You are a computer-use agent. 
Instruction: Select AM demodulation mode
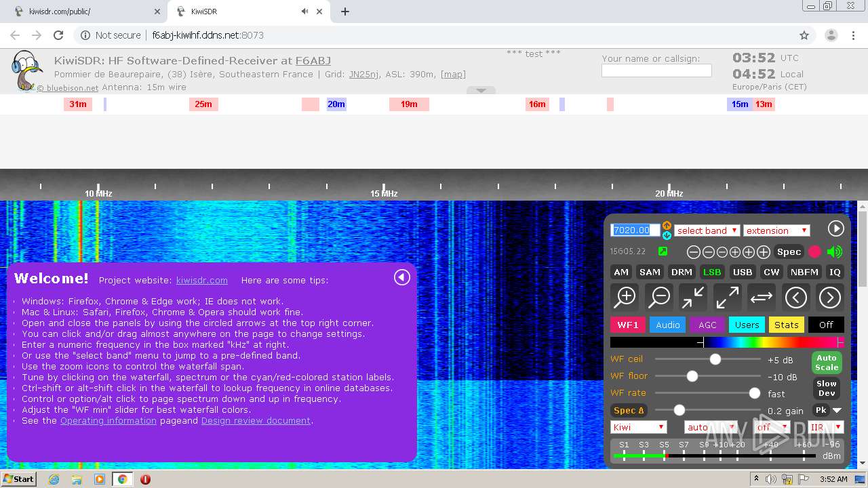[x=621, y=272]
